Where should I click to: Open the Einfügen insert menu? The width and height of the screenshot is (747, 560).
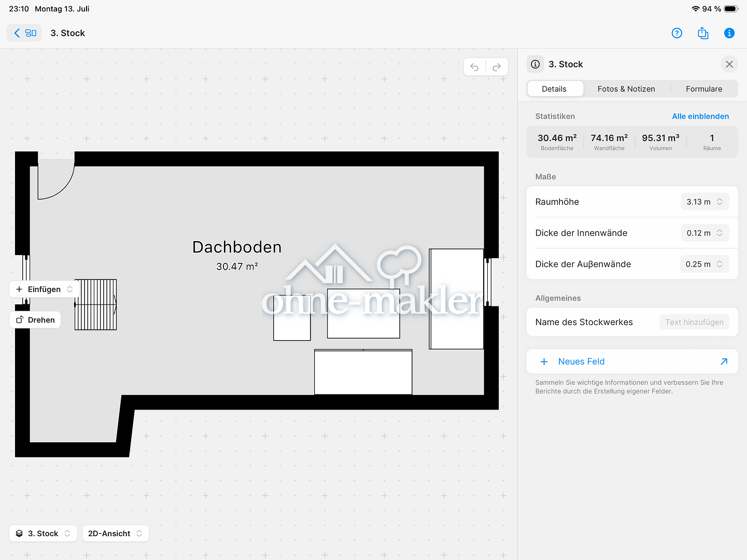point(44,289)
